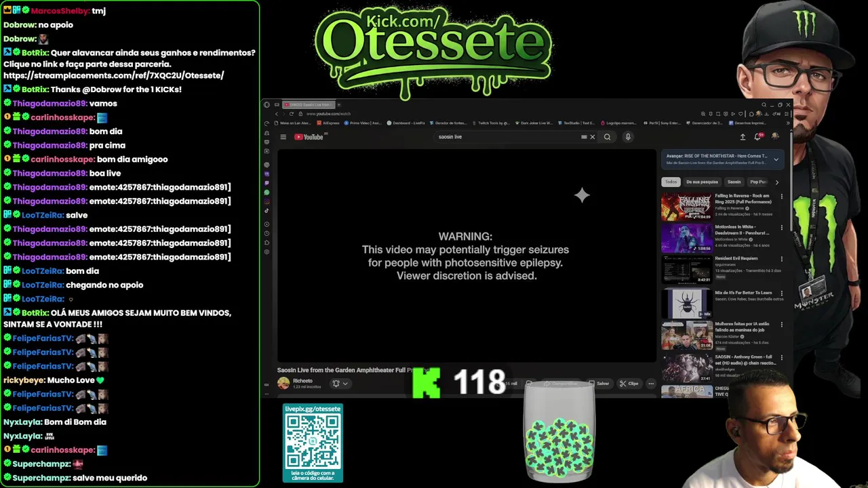Select the 'Da sua pesquisa' filter chip
The height and width of the screenshot is (488, 868).
click(702, 182)
